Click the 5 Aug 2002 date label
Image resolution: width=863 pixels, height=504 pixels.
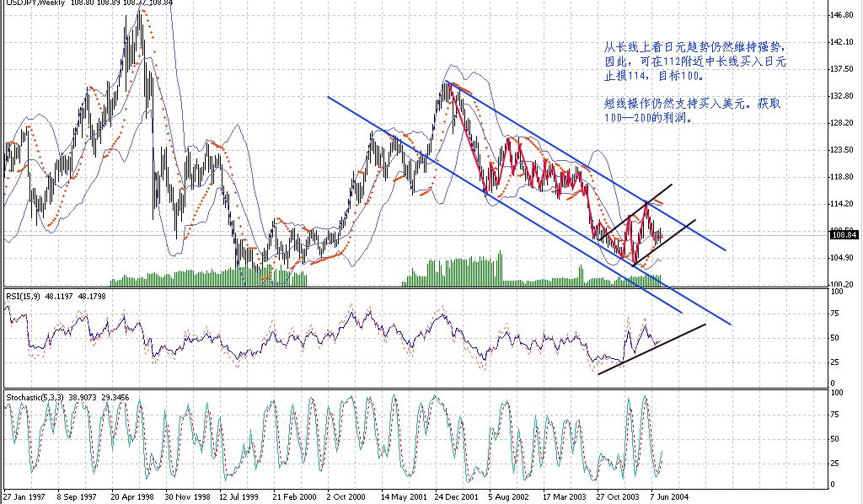tap(508, 497)
